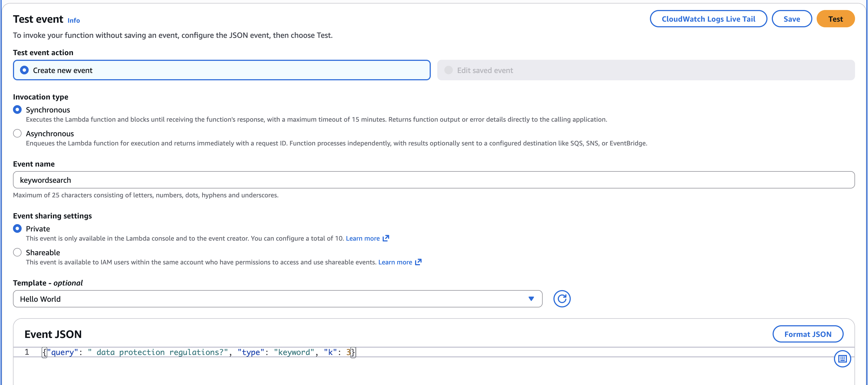Viewport: 868px width, 385px height.
Task: Select the Create new event option
Action: (x=222, y=70)
